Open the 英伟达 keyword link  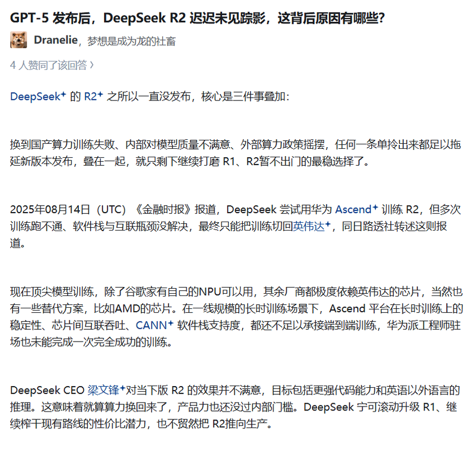point(312,227)
